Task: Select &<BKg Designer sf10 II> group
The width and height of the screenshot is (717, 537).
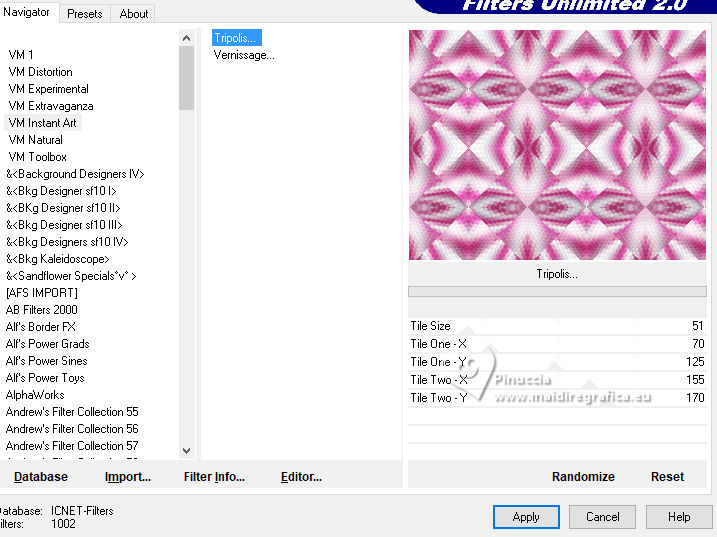Action: click(63, 208)
